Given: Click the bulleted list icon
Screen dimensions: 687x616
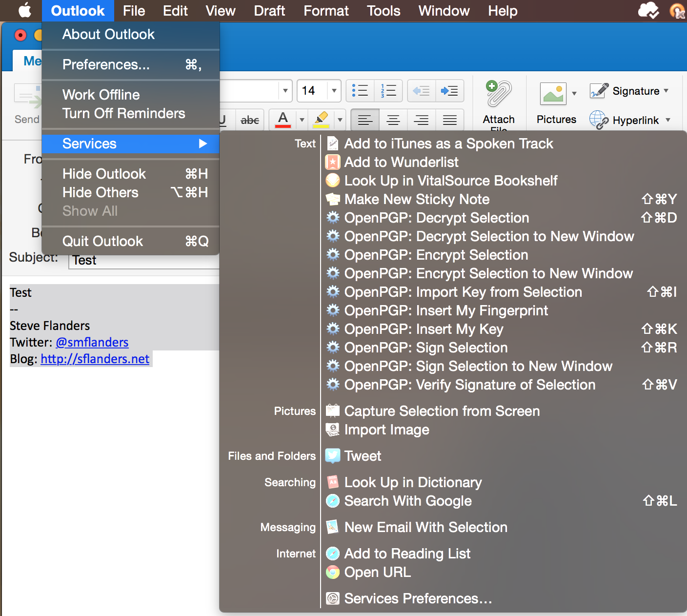Looking at the screenshot, I should 360,91.
